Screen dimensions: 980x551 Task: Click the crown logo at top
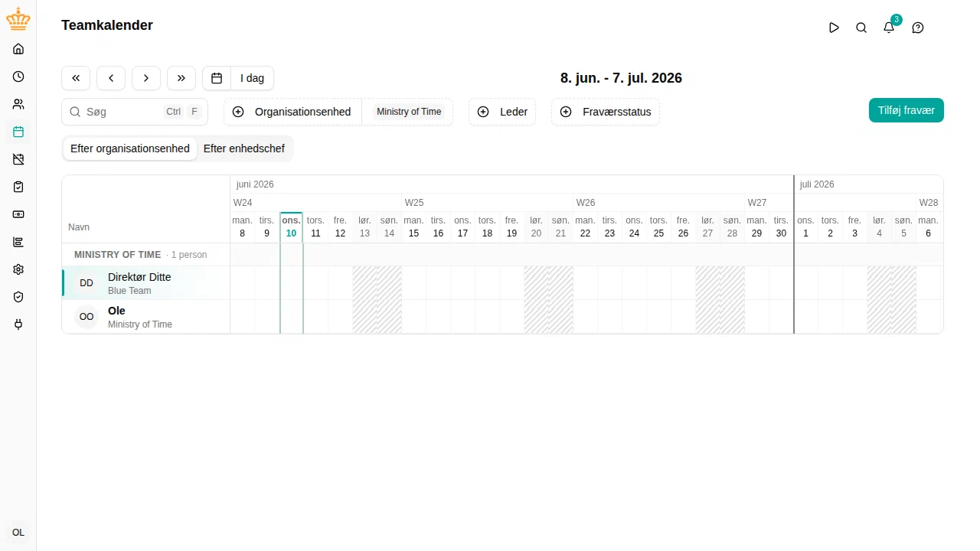pyautogui.click(x=18, y=18)
